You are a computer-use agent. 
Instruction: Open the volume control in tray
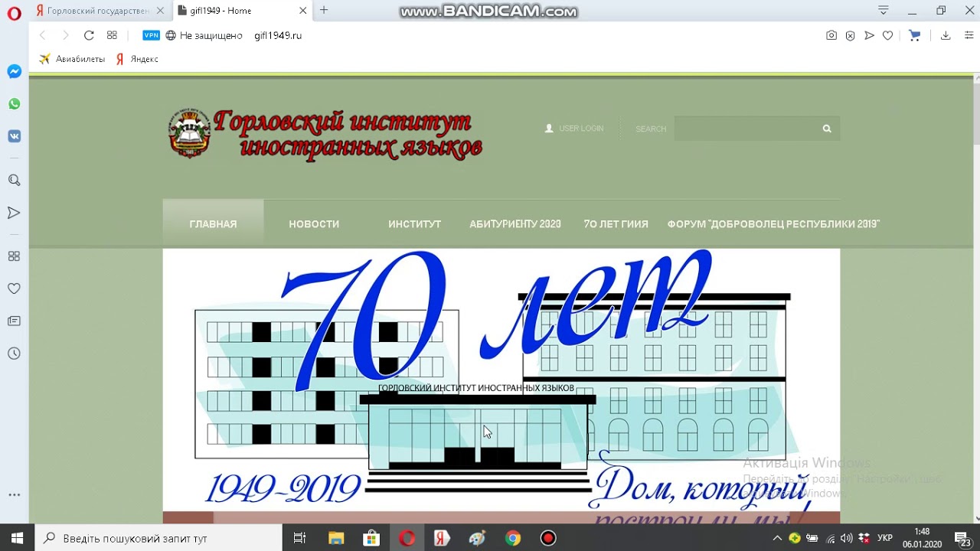click(x=847, y=538)
